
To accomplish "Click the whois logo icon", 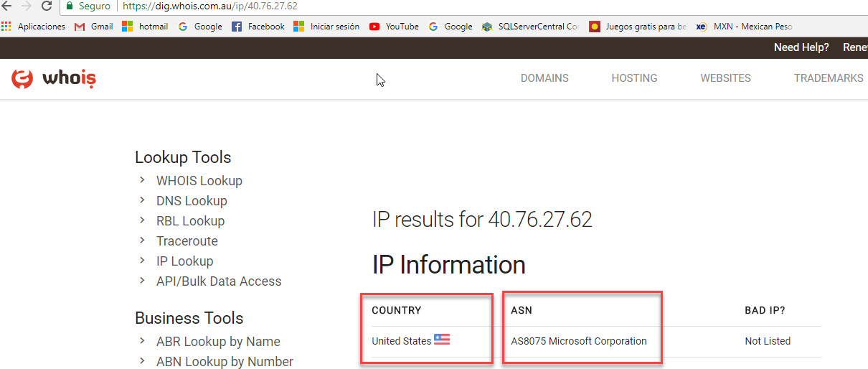I will (22, 79).
